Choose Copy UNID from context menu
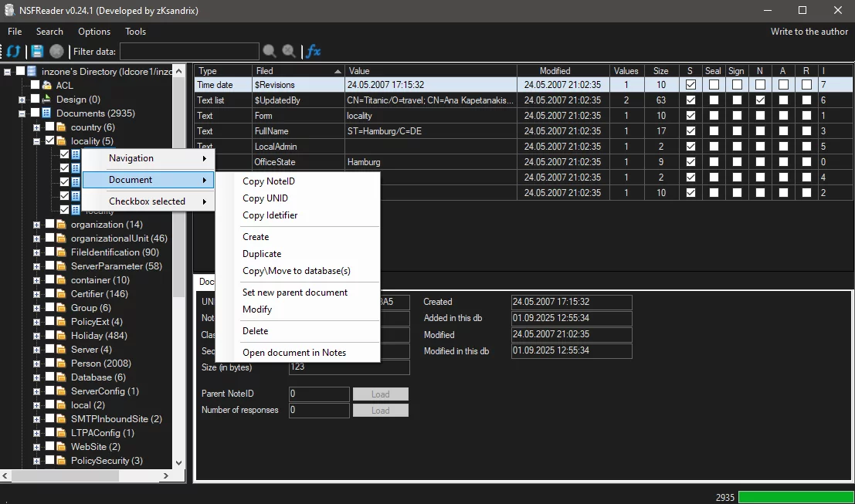Image resolution: width=855 pixels, height=504 pixels. click(265, 198)
